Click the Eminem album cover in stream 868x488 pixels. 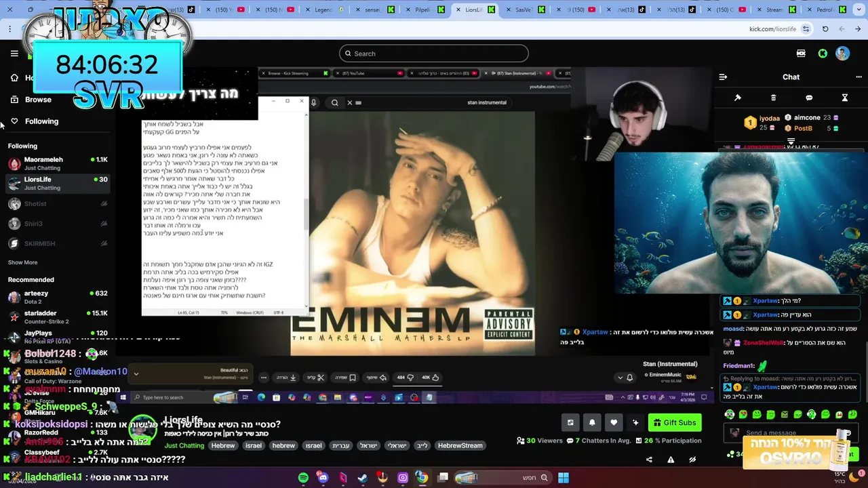413,233
